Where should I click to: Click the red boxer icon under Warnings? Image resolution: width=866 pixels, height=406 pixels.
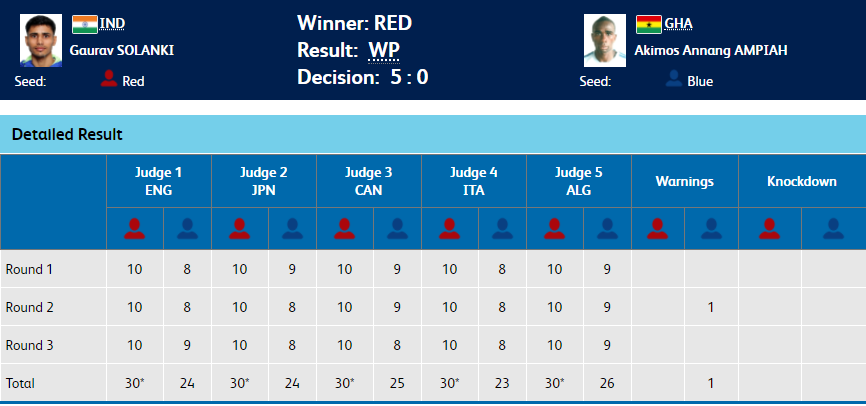click(658, 228)
